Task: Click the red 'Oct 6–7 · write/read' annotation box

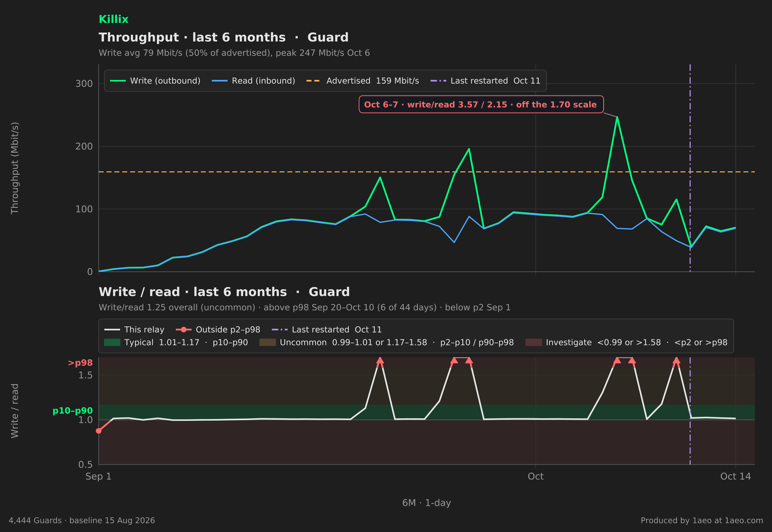Action: (x=481, y=104)
